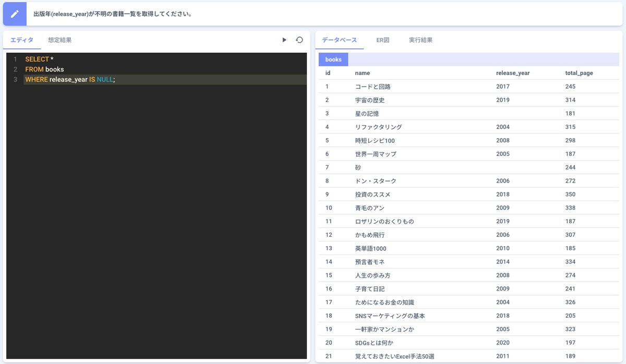This screenshot has height=364, width=626.
Task: Select the 青毛のアン cell
Action: point(370,208)
